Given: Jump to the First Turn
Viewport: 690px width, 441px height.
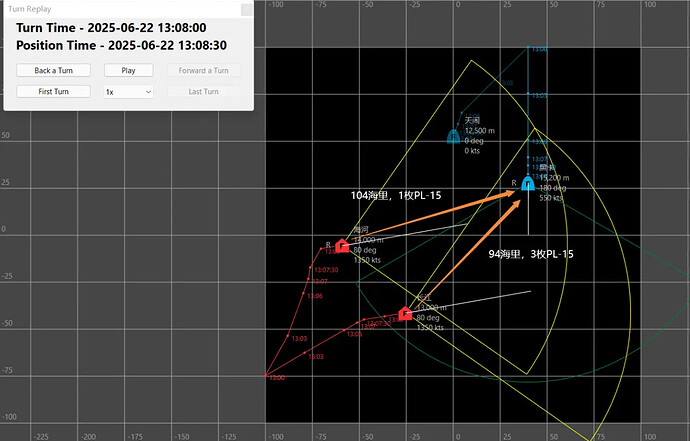Looking at the screenshot, I should [53, 92].
